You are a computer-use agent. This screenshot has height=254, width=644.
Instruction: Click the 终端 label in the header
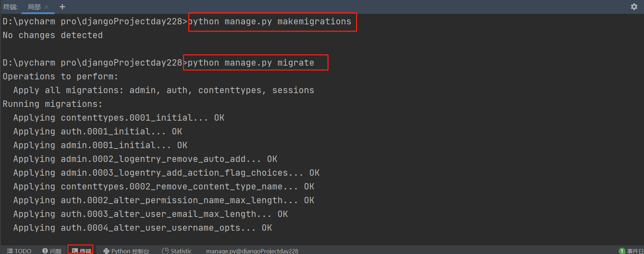(10, 7)
